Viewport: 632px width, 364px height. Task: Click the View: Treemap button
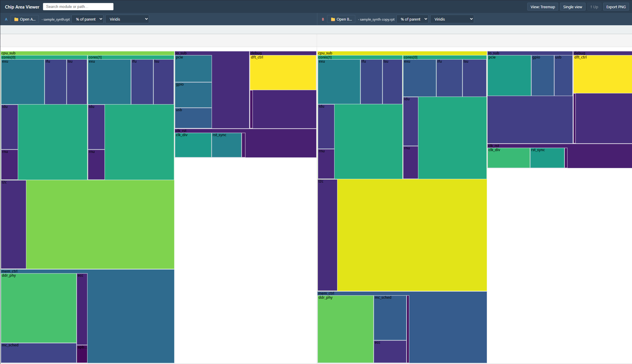(x=543, y=7)
